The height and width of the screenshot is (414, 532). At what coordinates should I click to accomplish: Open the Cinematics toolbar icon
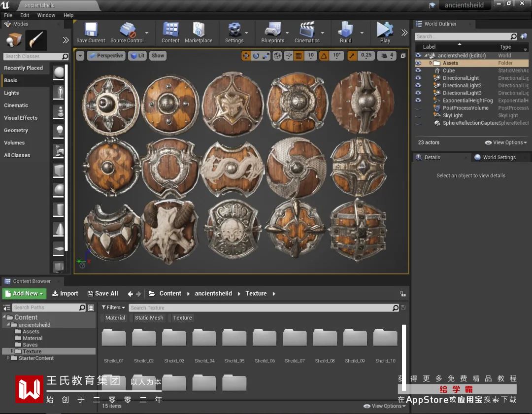coord(307,31)
